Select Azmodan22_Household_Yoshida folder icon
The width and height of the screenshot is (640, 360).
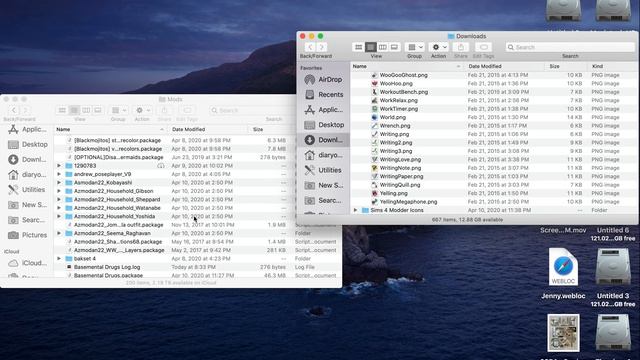(69, 216)
